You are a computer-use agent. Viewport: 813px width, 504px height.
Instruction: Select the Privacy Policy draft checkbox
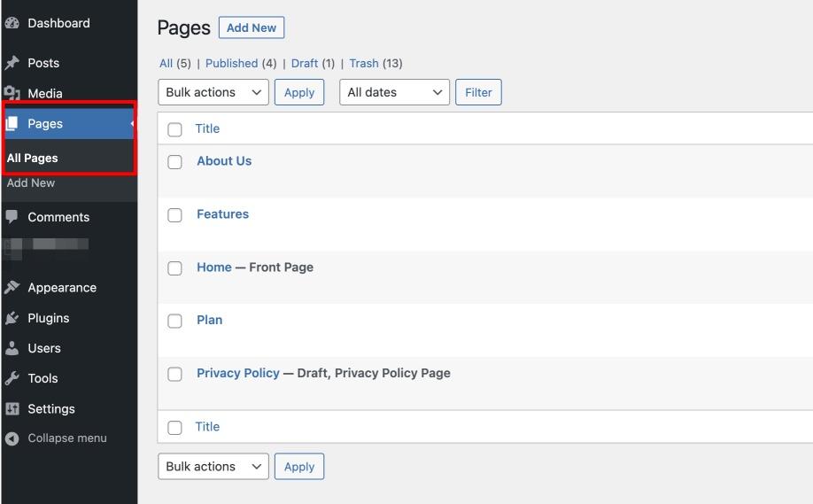174,374
